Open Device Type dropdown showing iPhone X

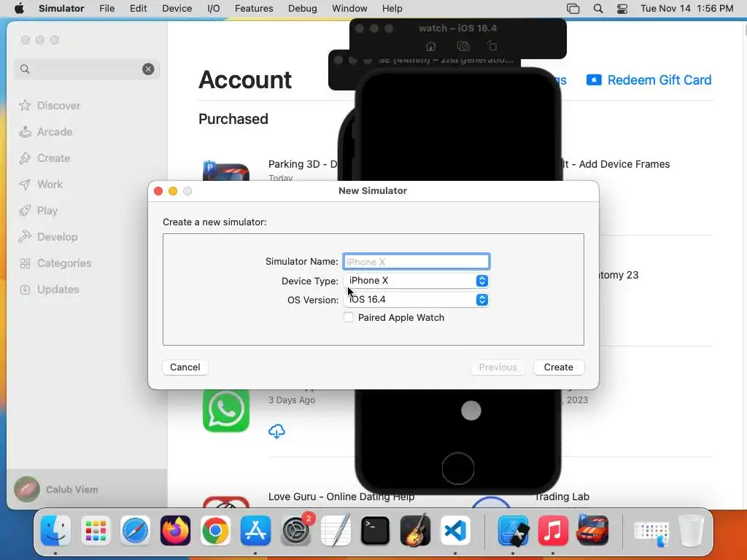click(x=416, y=281)
